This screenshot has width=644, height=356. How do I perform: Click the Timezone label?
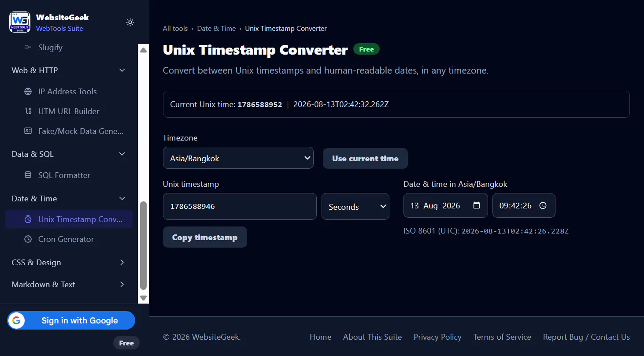point(180,138)
